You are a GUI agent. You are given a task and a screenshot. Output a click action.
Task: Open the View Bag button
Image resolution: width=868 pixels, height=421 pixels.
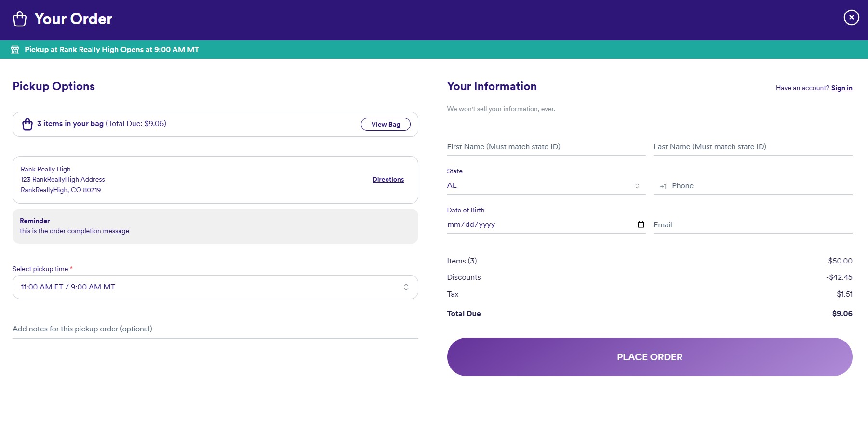pyautogui.click(x=386, y=124)
